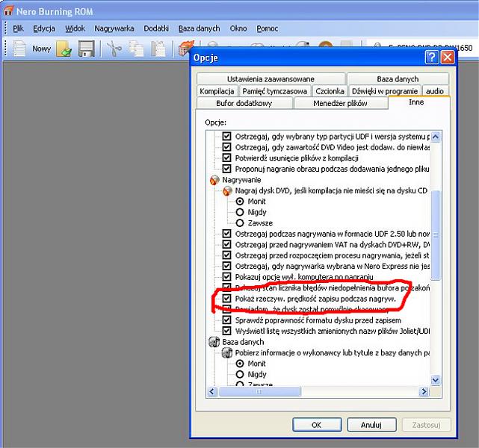Click the scissors cut icon
The width and height of the screenshot is (479, 448).
pos(114,49)
